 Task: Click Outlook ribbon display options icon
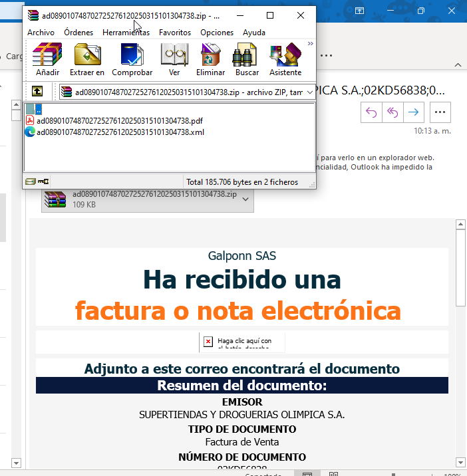click(359, 11)
